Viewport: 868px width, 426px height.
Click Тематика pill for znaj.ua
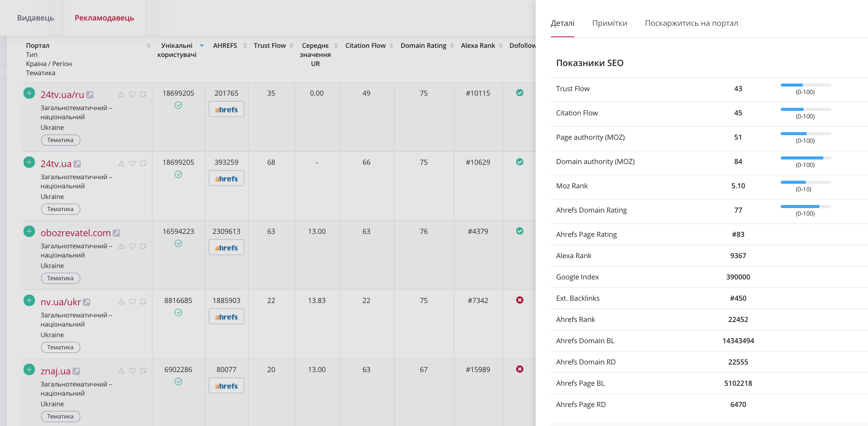(60, 417)
